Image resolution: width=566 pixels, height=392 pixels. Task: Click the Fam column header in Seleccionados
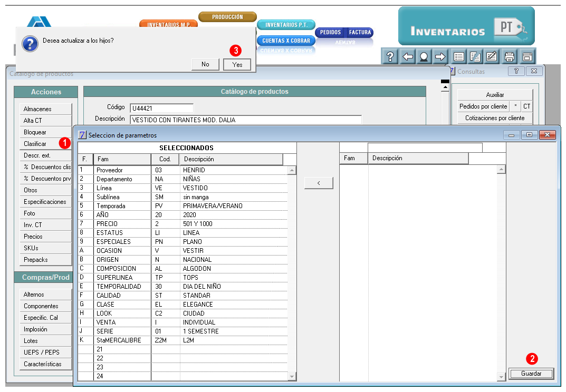122,159
